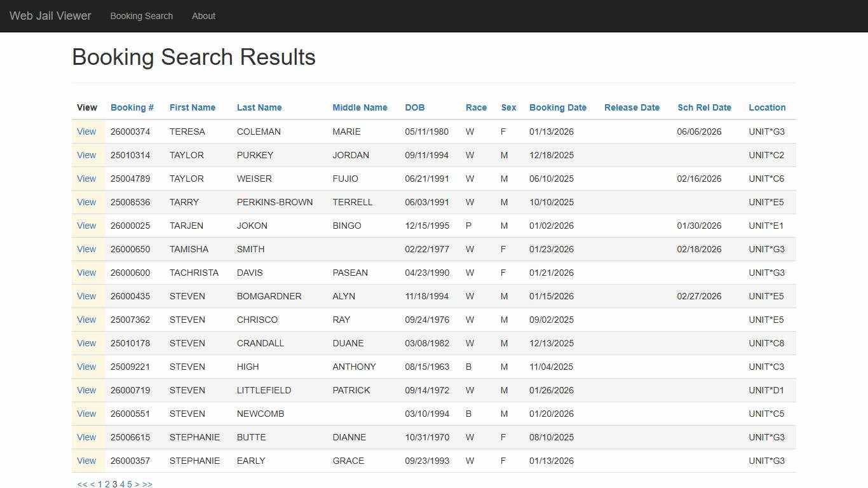The image size is (868, 488).
Task: View booking record for TARJEN JOKON
Action: pyautogui.click(x=86, y=226)
